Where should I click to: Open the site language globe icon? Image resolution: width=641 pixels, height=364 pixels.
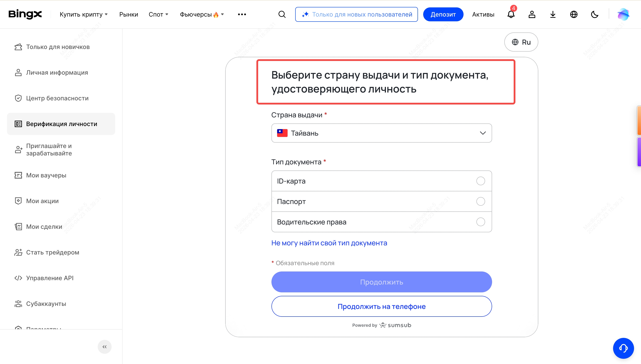click(x=574, y=15)
